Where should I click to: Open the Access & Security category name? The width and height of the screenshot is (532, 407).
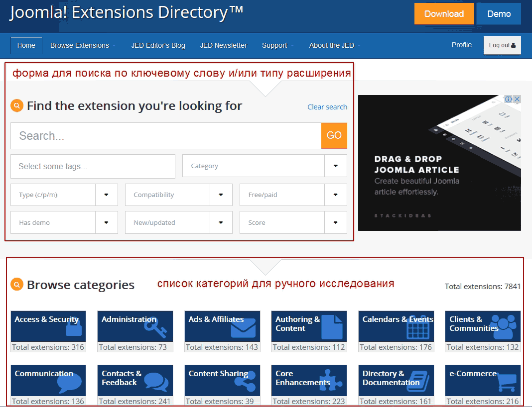coord(46,319)
